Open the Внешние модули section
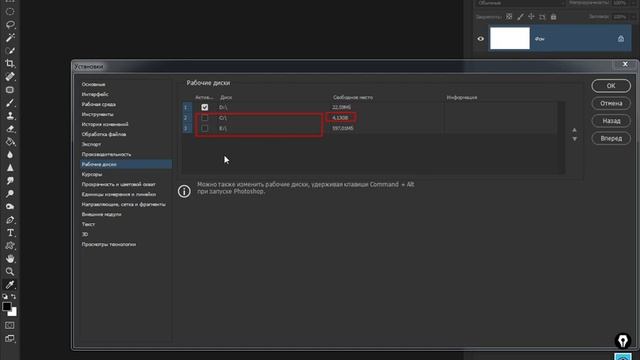The width and height of the screenshot is (640, 360). click(x=101, y=214)
